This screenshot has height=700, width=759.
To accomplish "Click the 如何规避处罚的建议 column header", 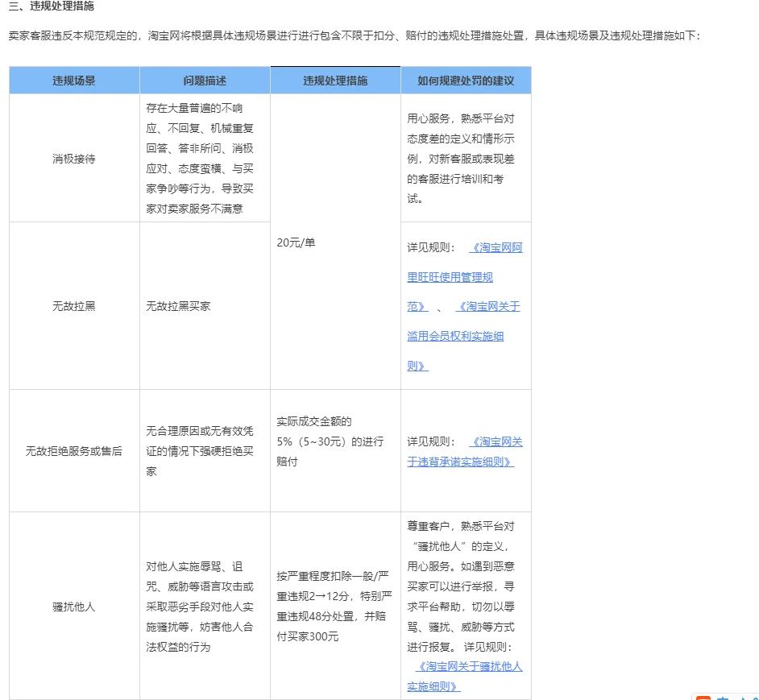I will coord(466,81).
